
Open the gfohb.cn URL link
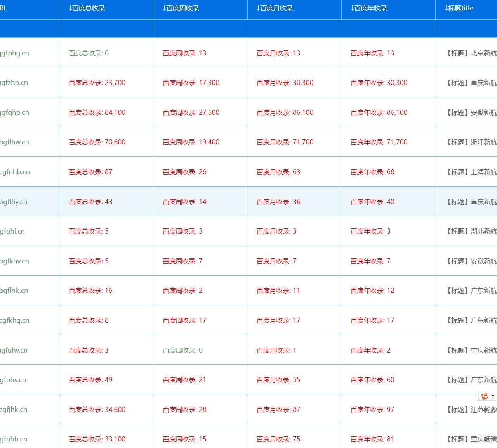point(14,439)
